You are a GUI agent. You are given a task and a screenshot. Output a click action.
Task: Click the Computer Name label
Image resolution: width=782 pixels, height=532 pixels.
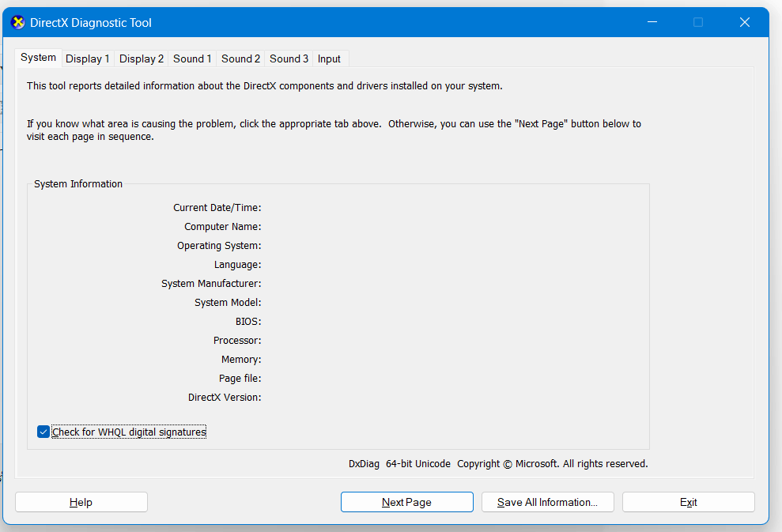[222, 226]
